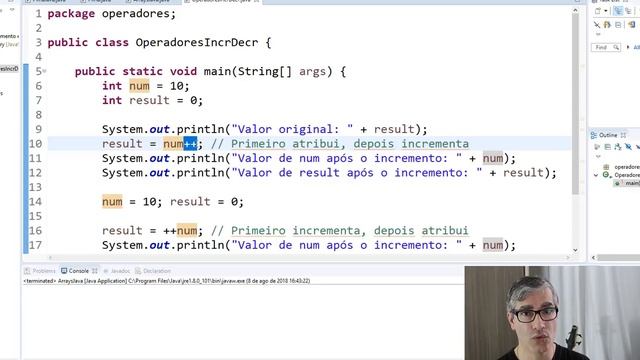Viewport: 640px width, 360px height.
Task: Click the editor horizontal scroll right arrow
Action: pyautogui.click(x=568, y=258)
